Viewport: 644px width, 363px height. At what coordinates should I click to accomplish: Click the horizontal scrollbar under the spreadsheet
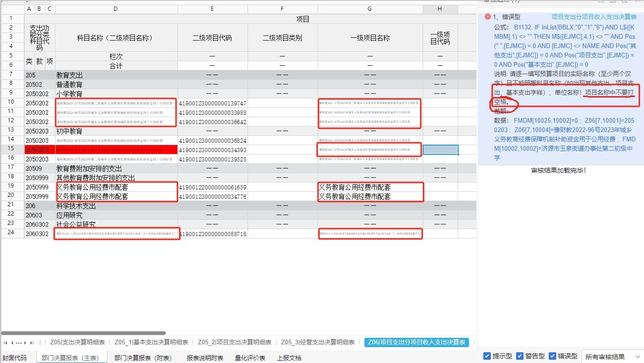pos(84,333)
